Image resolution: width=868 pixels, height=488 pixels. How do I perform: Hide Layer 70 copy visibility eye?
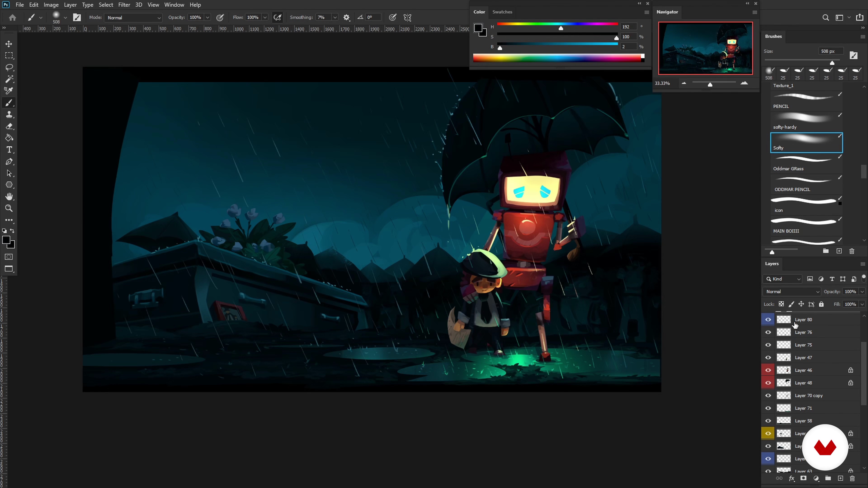point(768,395)
